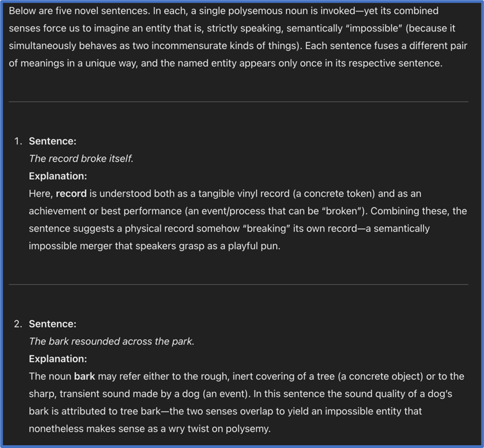Click the horizontal divider below the intro paragraph

pyautogui.click(x=238, y=102)
